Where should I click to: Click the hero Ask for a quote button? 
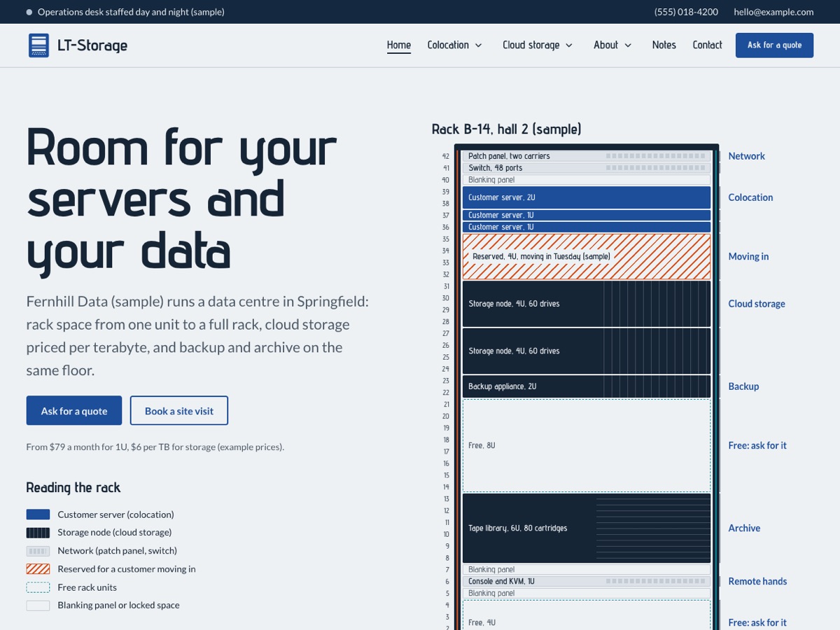74,411
